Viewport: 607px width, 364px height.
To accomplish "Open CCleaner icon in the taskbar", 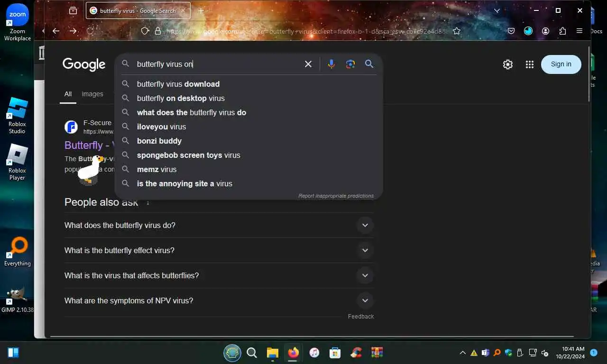I will tap(356, 353).
